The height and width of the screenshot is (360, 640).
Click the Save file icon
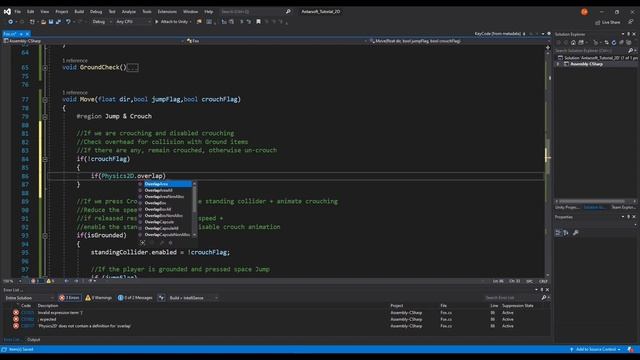(x=51, y=22)
